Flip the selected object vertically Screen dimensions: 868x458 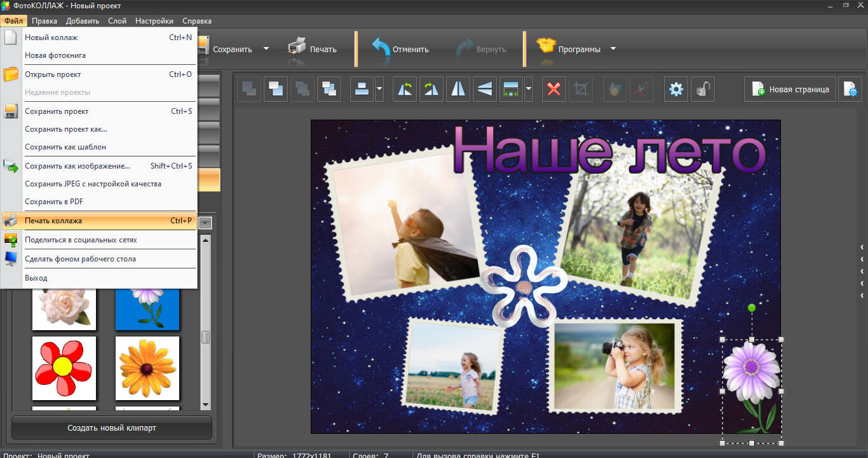pyautogui.click(x=485, y=89)
